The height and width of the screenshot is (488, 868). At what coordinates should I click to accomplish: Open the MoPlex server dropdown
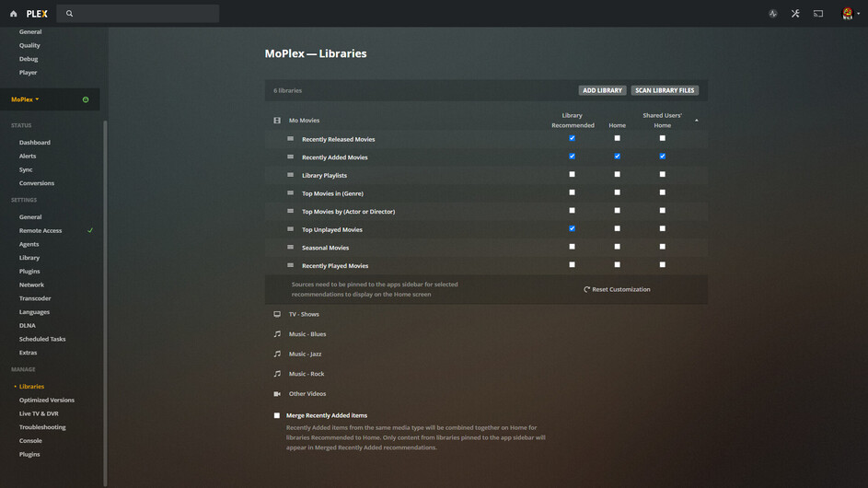pos(26,99)
